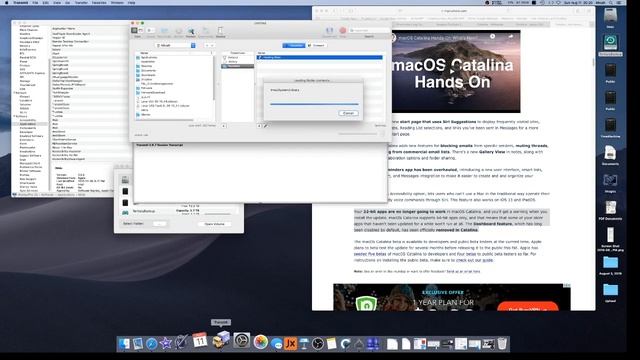Open Spotlight search in the menu bar
The width and height of the screenshot is (640, 360).
coord(611,2)
